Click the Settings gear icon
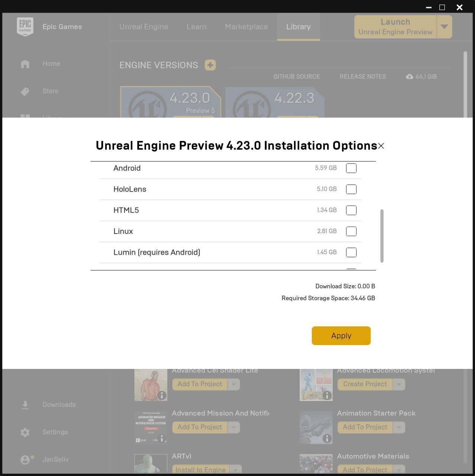 click(25, 432)
